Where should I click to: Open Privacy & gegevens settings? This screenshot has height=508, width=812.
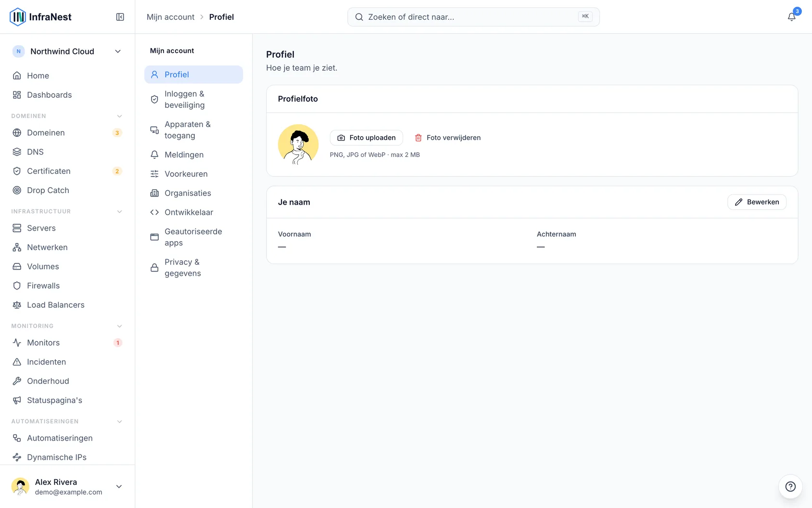(193, 268)
